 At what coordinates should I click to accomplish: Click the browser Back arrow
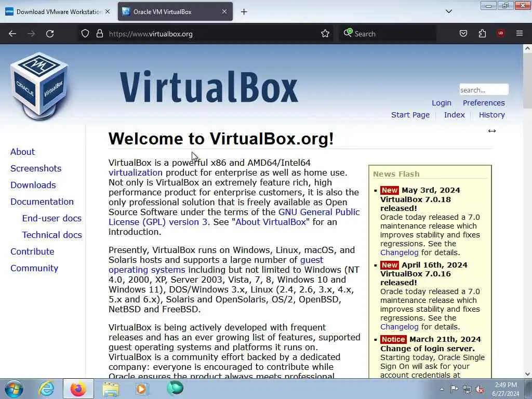12,34
